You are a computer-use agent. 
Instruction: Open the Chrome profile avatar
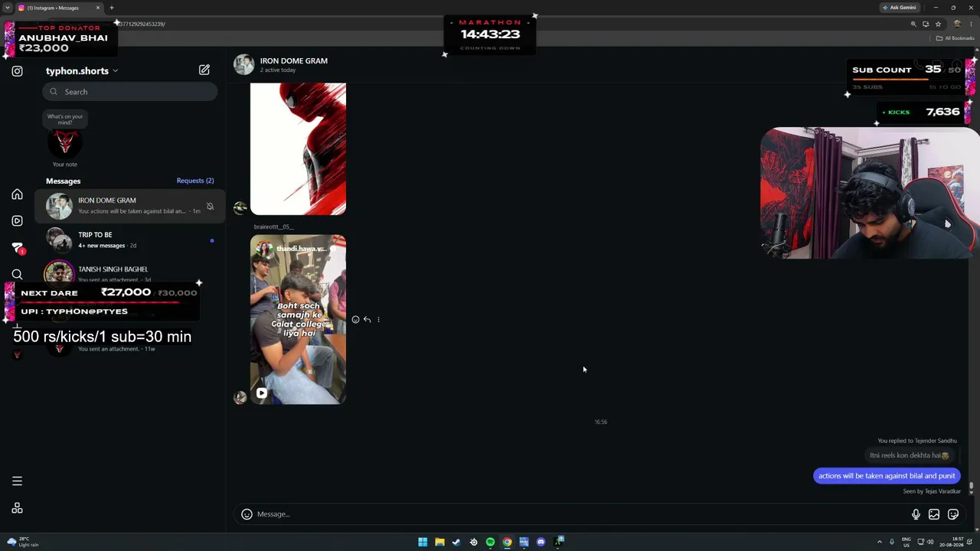[x=957, y=24]
